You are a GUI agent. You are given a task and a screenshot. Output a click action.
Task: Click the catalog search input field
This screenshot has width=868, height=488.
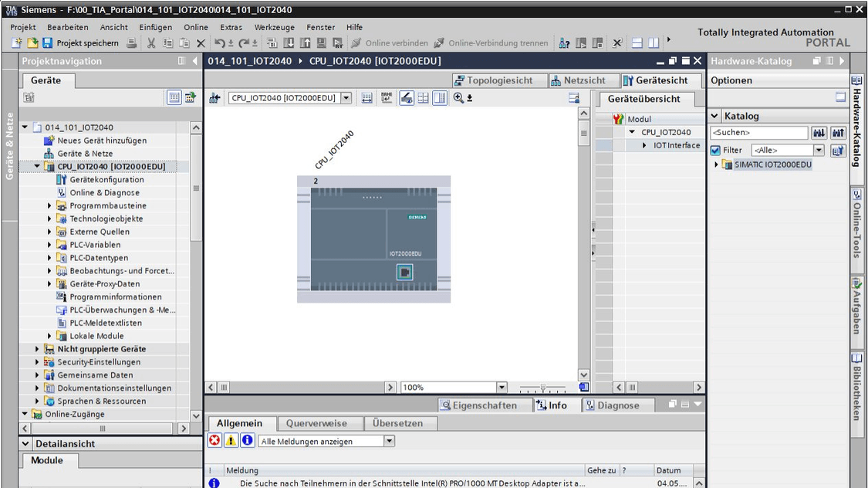pyautogui.click(x=759, y=132)
